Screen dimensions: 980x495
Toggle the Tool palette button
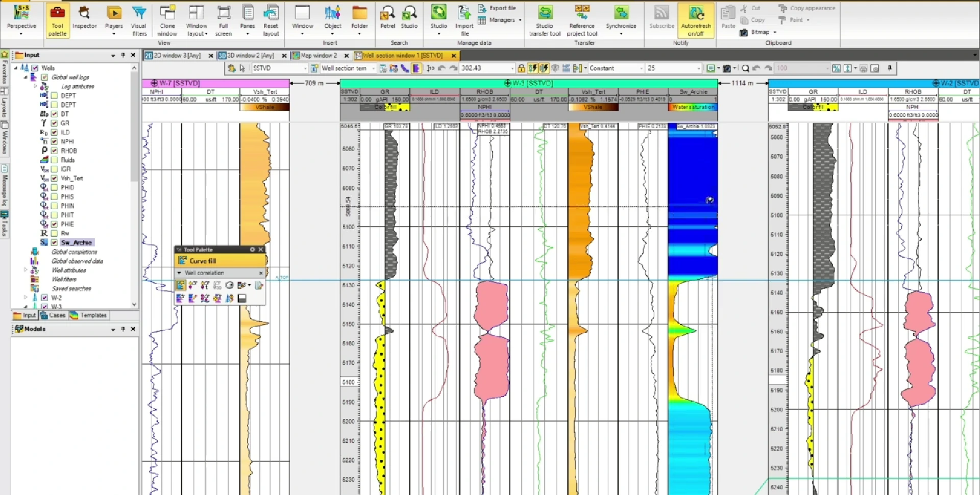[x=57, y=20]
